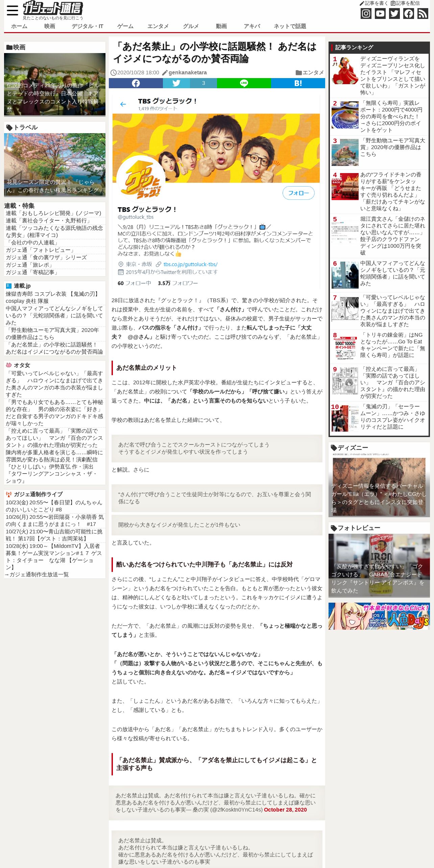Viewport: 434px width, 868px height.
Task: Open 10/26(月) 岩田陽葵・小泉萌香 broadcast link
Action: point(55,521)
